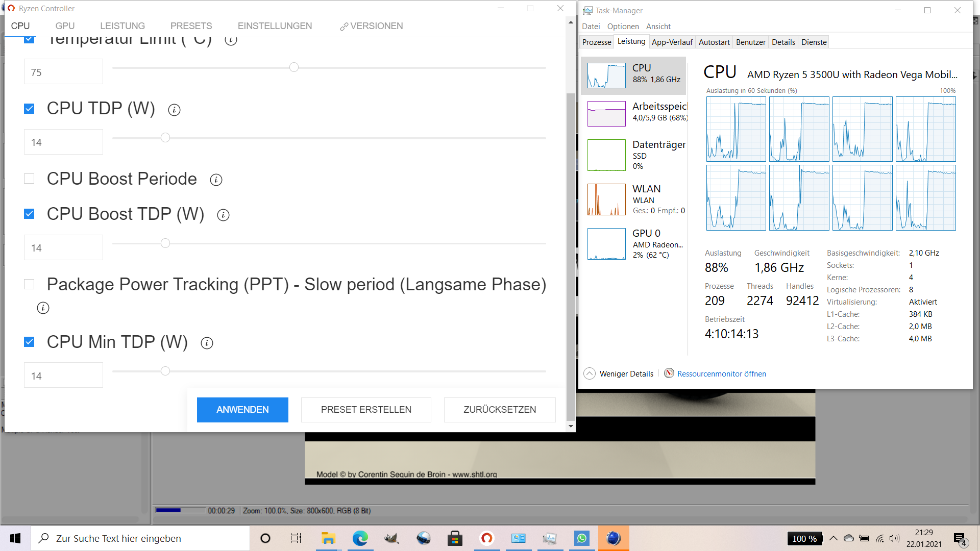Screen dimensions: 980x551
Task: Click the temperature limit input showing 75
Action: (63, 72)
